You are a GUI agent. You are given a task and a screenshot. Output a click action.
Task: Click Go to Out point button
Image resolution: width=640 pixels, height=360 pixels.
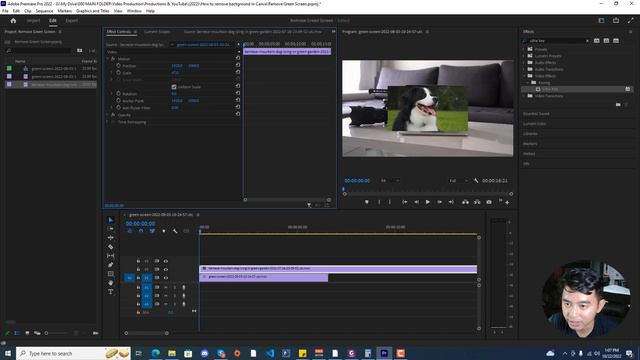pyautogui.click(x=451, y=202)
